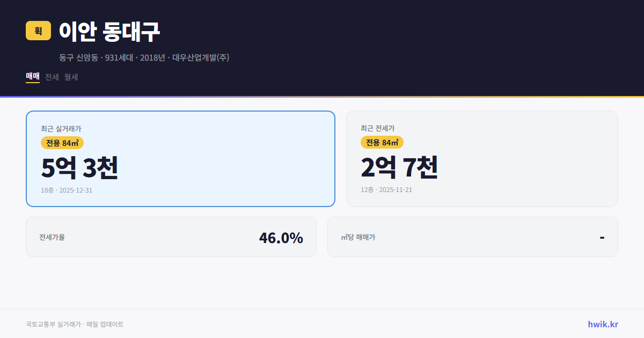Click the ㎡당 매매가 card

point(472,237)
